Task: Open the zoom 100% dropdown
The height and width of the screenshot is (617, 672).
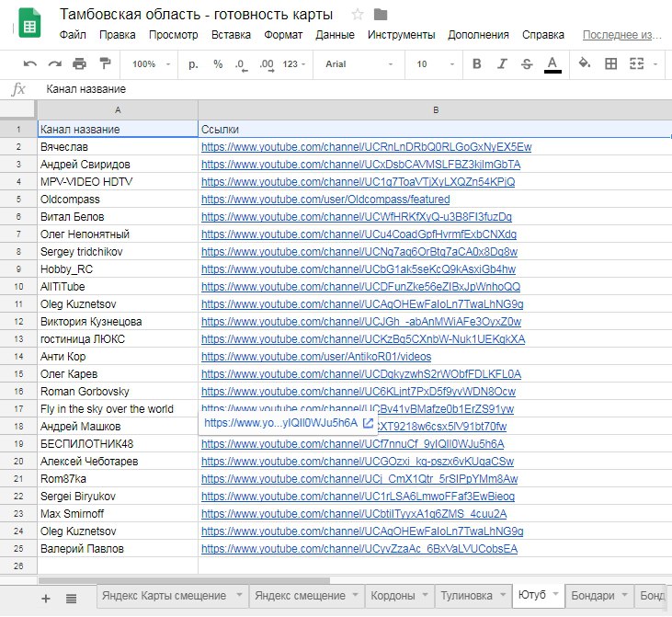Action: point(151,63)
